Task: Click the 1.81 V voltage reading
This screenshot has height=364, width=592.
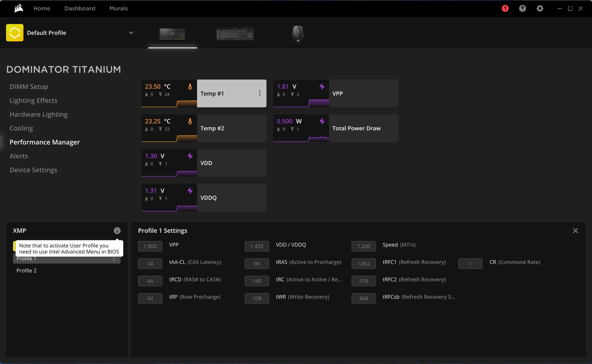Action: tap(286, 87)
